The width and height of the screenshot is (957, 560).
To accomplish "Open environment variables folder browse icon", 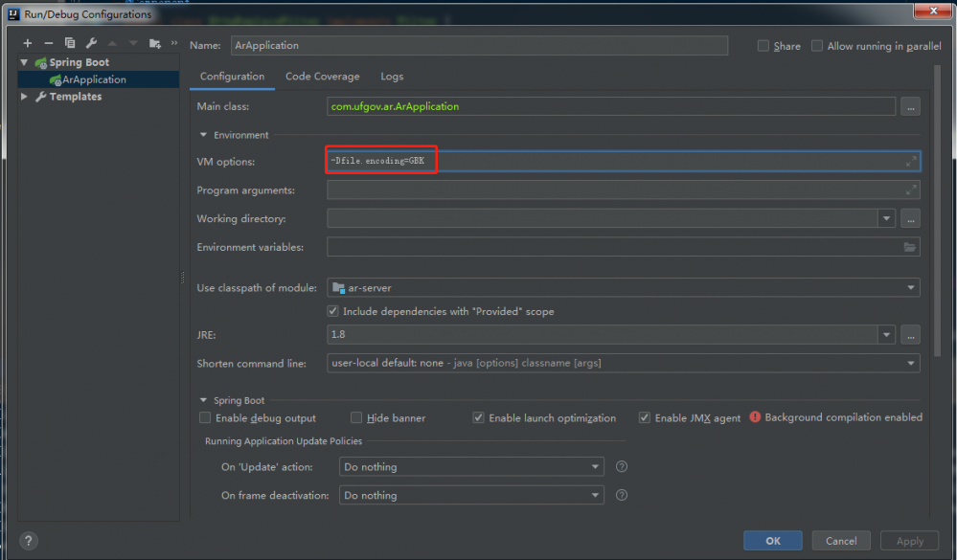I will pos(909,248).
